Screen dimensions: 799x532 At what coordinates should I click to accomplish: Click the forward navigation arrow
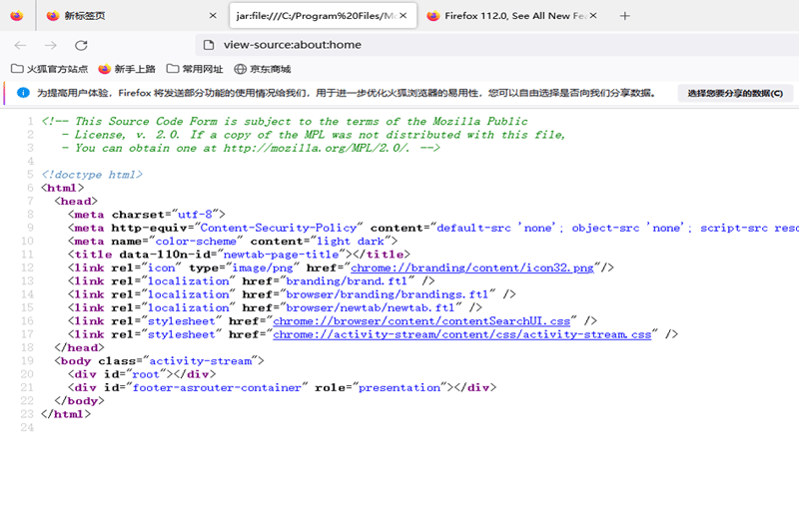[x=51, y=45]
